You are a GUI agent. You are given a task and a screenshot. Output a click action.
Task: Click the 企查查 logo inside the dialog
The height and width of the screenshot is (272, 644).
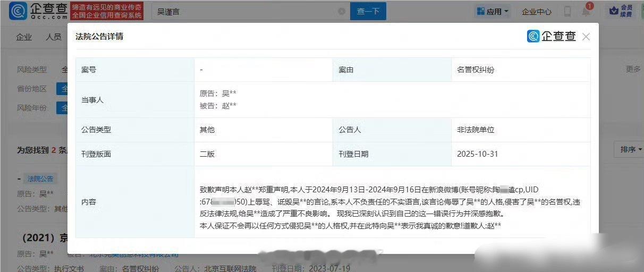pyautogui.click(x=551, y=36)
